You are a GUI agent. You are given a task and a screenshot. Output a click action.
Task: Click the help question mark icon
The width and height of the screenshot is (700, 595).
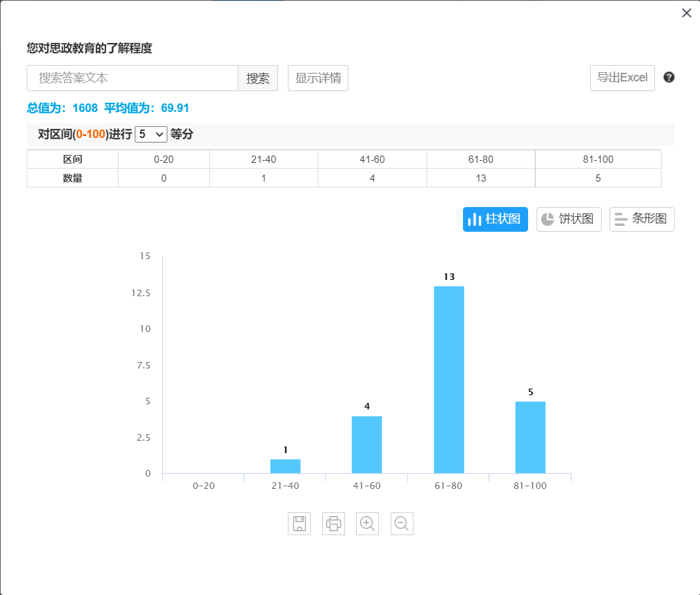669,77
